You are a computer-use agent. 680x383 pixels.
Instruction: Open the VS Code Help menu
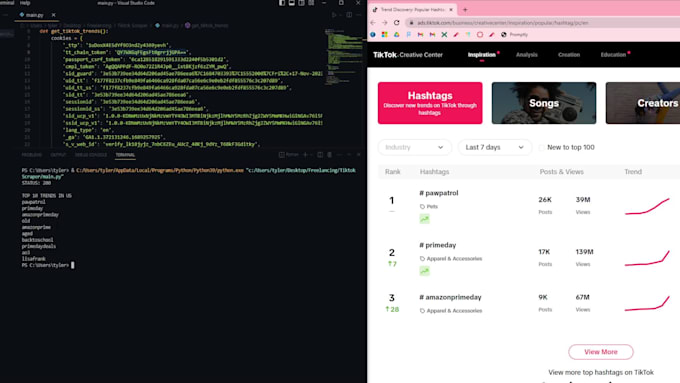(25, 3)
